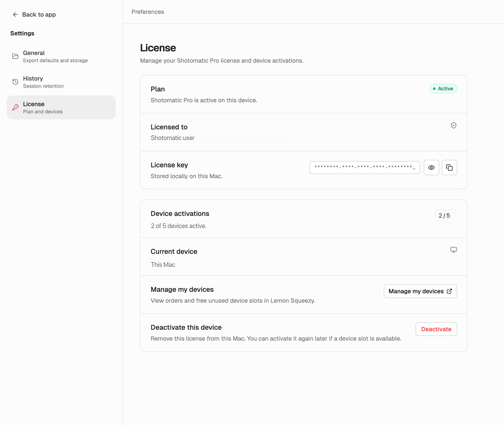Click the Preferences header text
This screenshot has height=425, width=504.
148,12
